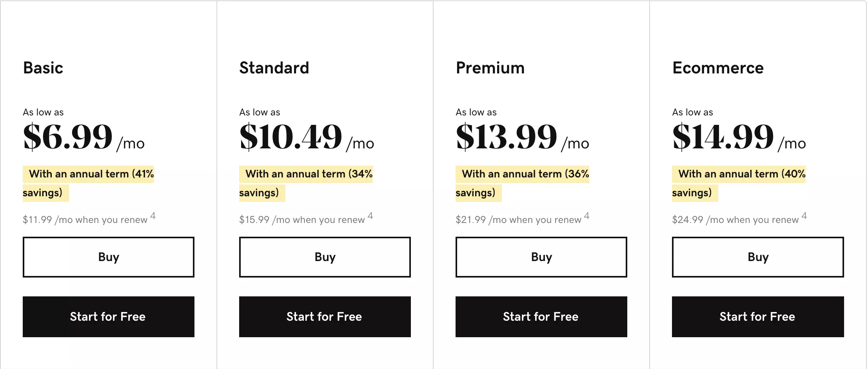868x369 pixels.
Task: Select the Ecommerce plan heading
Action: (x=718, y=68)
